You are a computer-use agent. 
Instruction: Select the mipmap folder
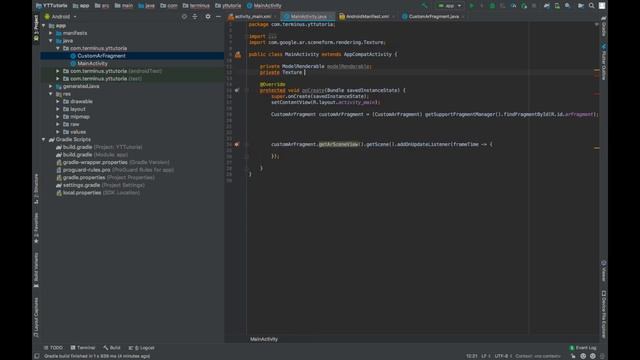(80, 117)
